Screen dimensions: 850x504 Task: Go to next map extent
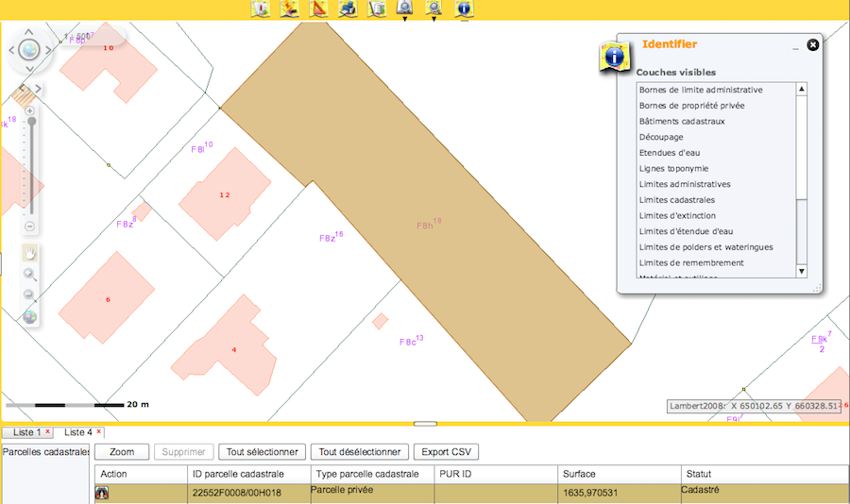coord(38,88)
